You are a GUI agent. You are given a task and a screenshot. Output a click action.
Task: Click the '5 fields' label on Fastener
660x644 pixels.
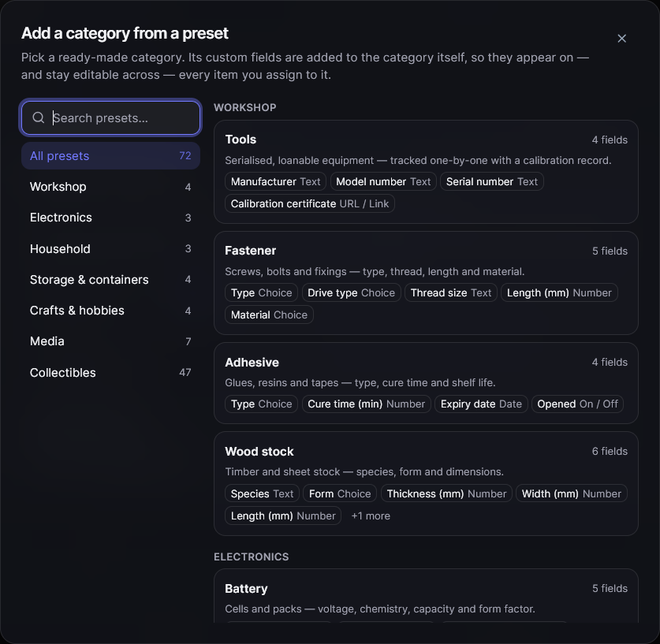610,251
